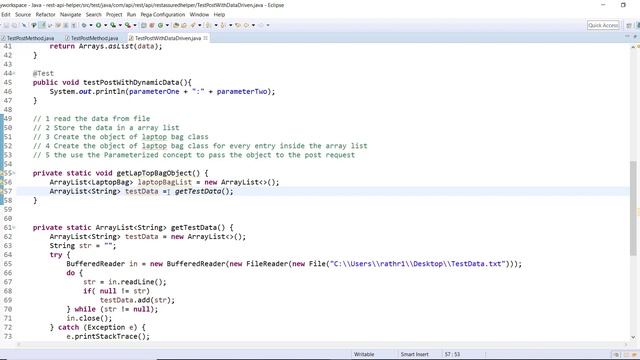Collapse getTestData method at line 61

click(14, 228)
